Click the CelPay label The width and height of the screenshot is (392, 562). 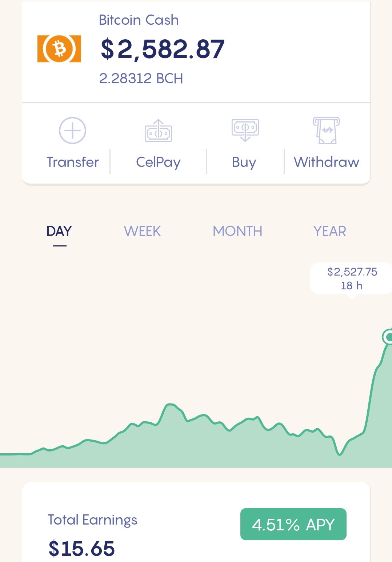pos(158,162)
